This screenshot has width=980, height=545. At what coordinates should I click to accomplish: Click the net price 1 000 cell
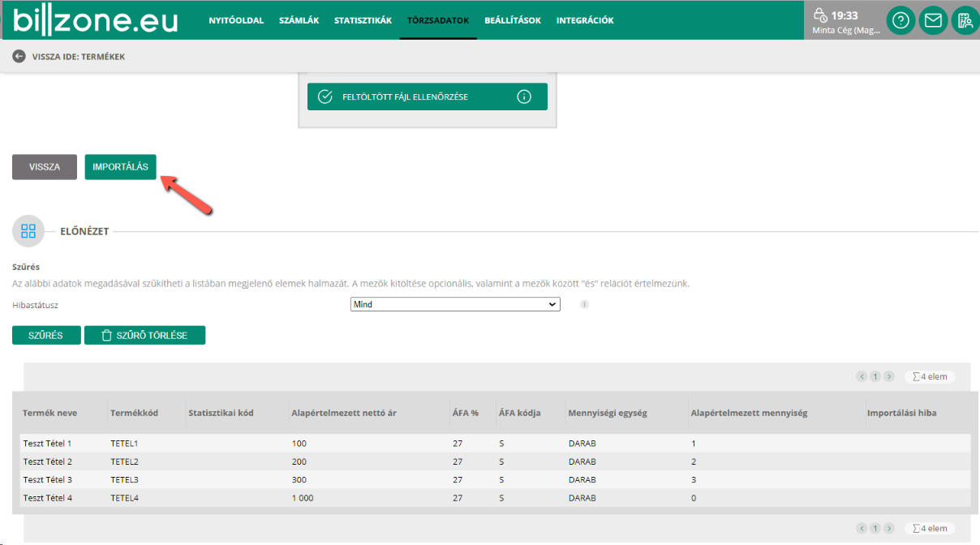(303, 498)
